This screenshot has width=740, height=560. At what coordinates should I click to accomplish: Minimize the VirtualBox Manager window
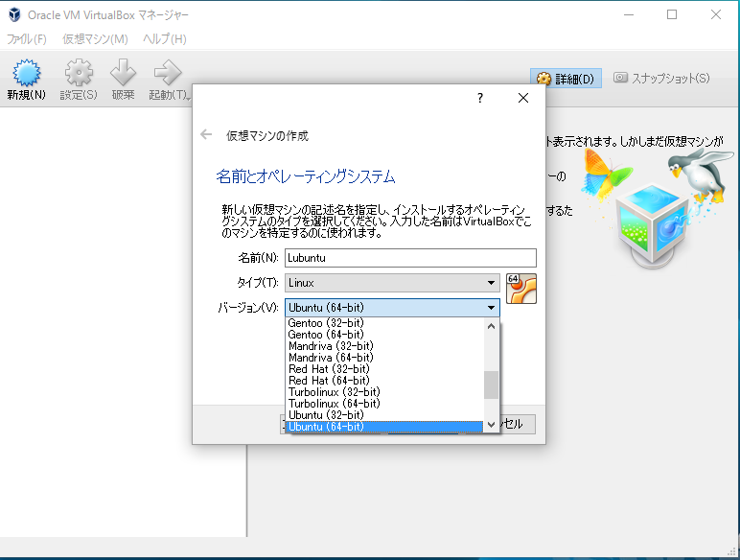click(629, 14)
